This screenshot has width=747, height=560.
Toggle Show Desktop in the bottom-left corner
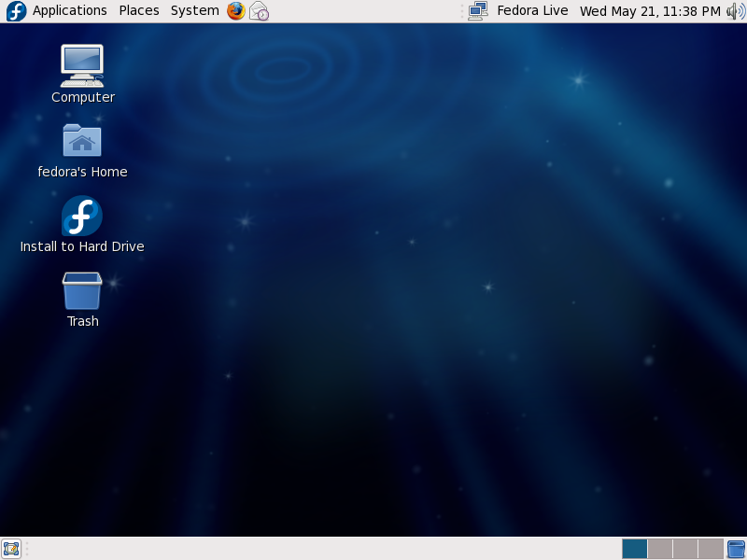click(11, 548)
